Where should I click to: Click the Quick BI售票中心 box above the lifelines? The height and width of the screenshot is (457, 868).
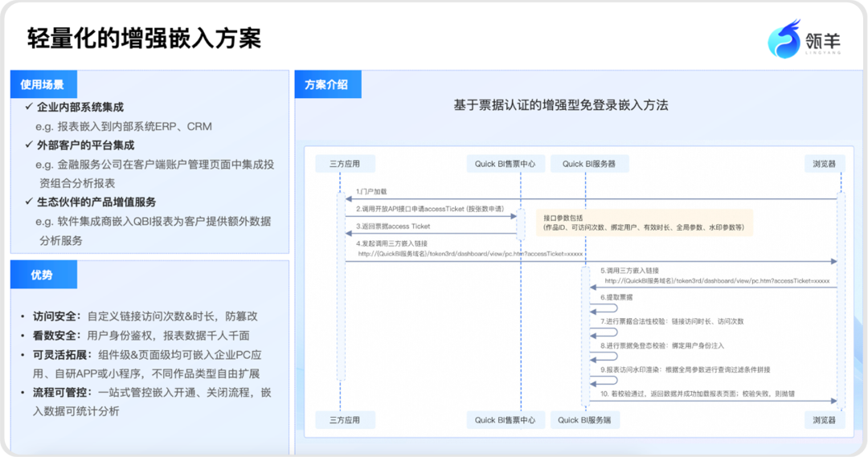(x=505, y=164)
